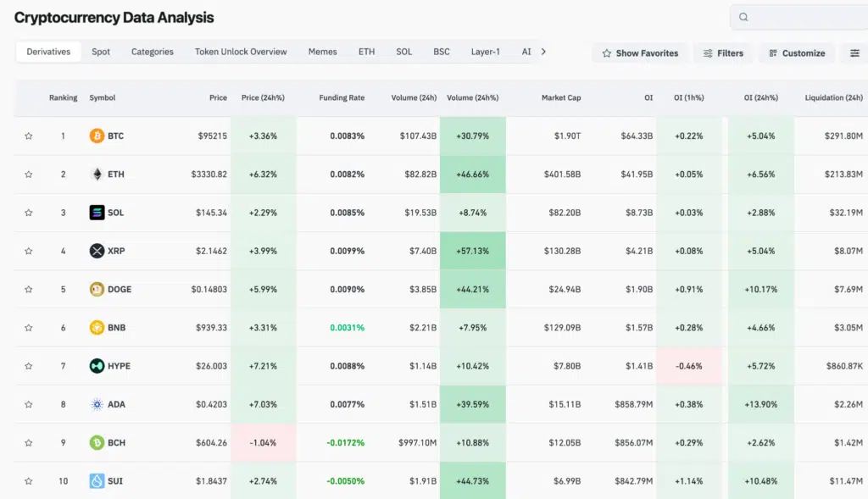Image resolution: width=868 pixels, height=499 pixels.
Task: Open the Filters panel
Action: point(722,53)
